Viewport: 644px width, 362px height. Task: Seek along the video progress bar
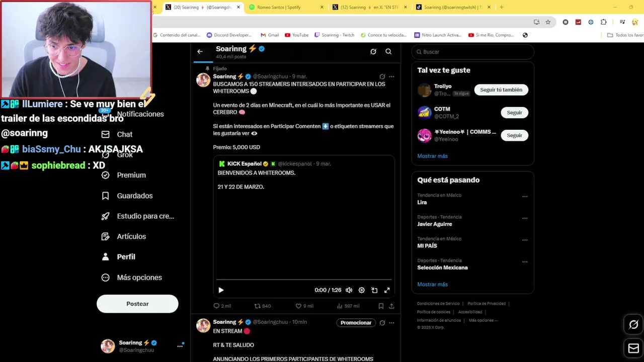(304, 280)
